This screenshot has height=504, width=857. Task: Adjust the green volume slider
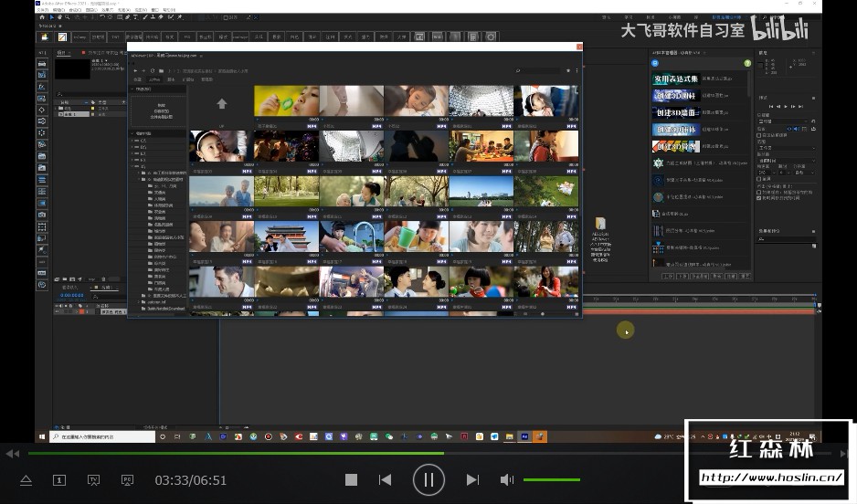click(551, 479)
